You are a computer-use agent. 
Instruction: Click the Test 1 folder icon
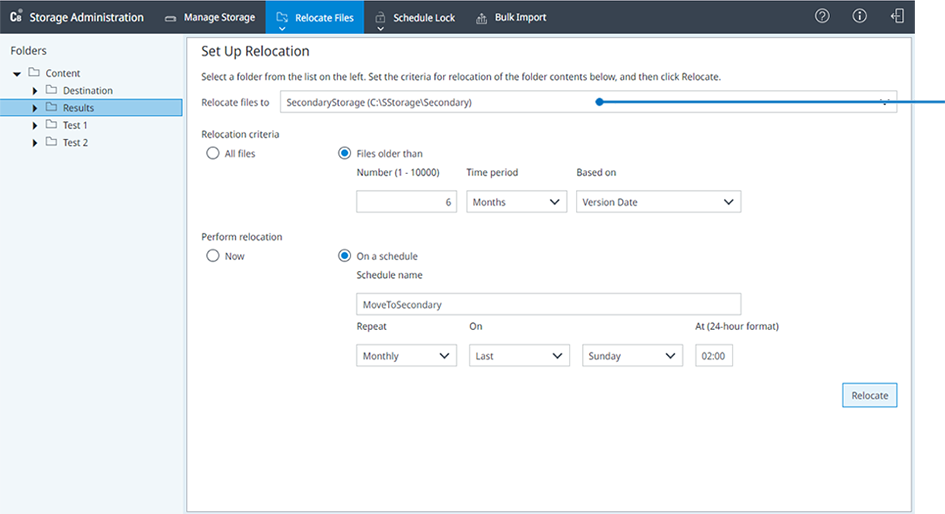[x=52, y=125]
